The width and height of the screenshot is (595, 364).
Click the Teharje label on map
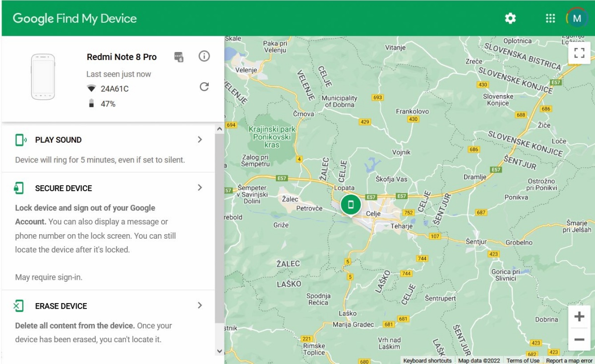tap(401, 226)
